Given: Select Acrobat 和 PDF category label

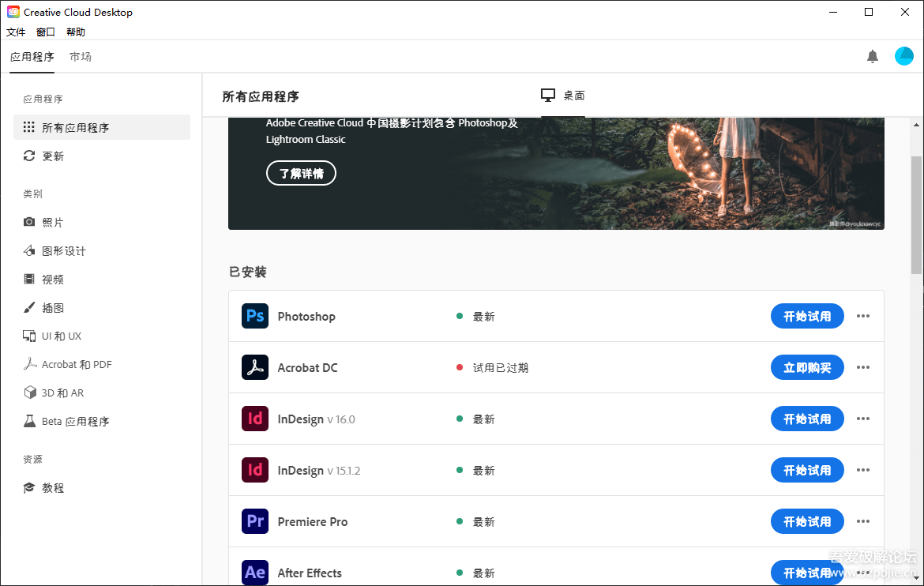Looking at the screenshot, I should click(77, 364).
